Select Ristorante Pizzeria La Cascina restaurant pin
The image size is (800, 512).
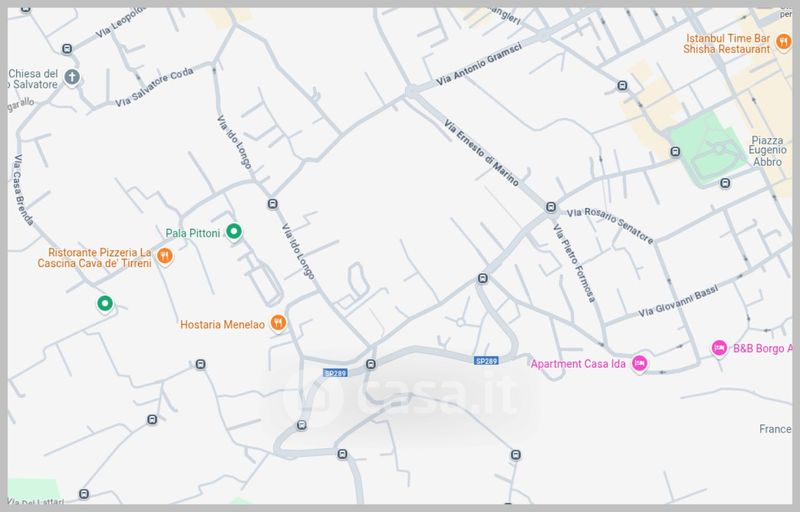point(164,256)
